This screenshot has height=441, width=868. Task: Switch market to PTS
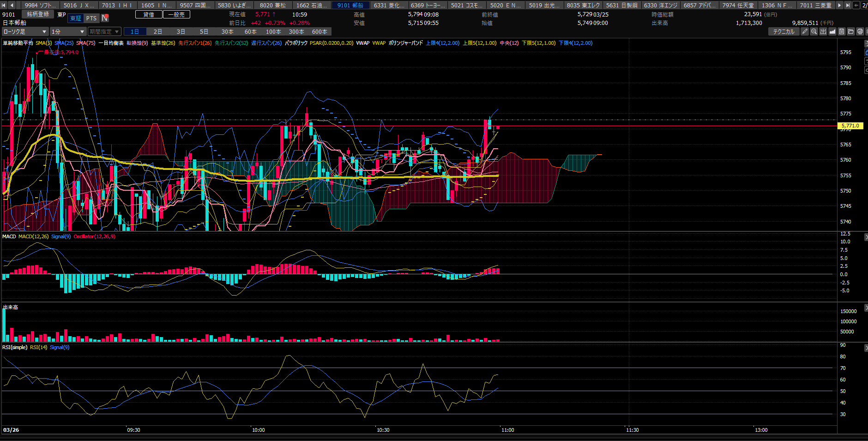tap(91, 18)
